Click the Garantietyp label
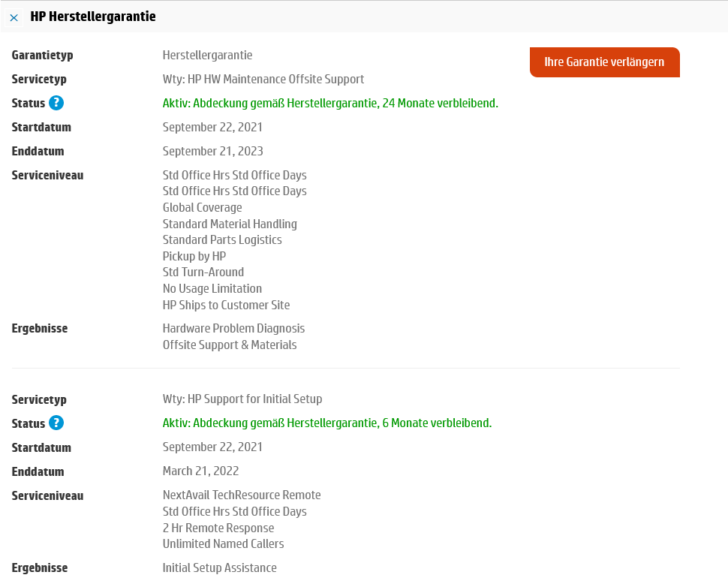728x581 pixels. coord(42,55)
